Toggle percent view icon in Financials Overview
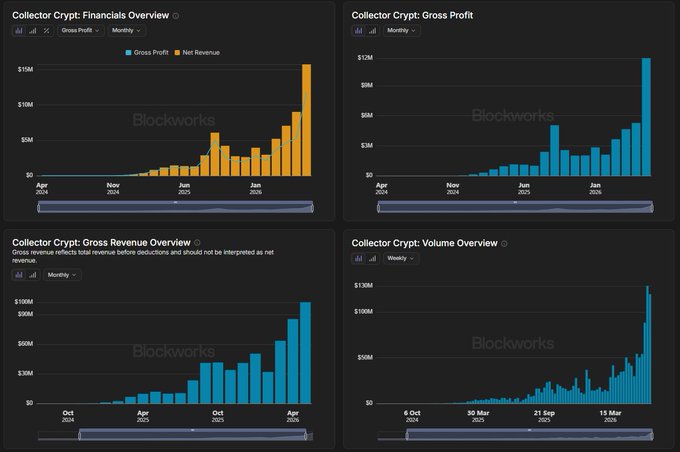The width and height of the screenshot is (680, 452). pos(46,30)
